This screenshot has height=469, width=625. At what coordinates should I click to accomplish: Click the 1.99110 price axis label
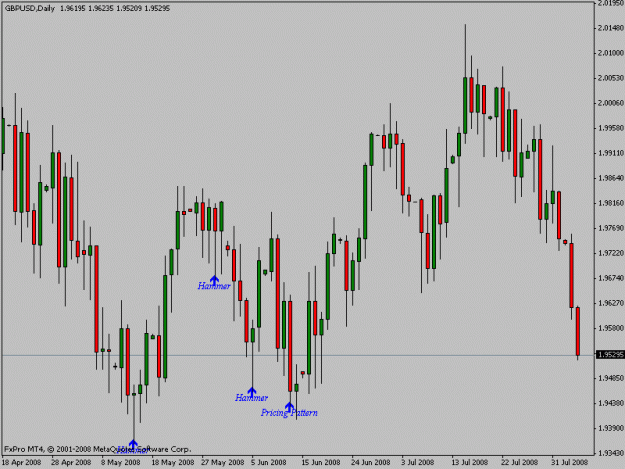pyautogui.click(x=610, y=153)
